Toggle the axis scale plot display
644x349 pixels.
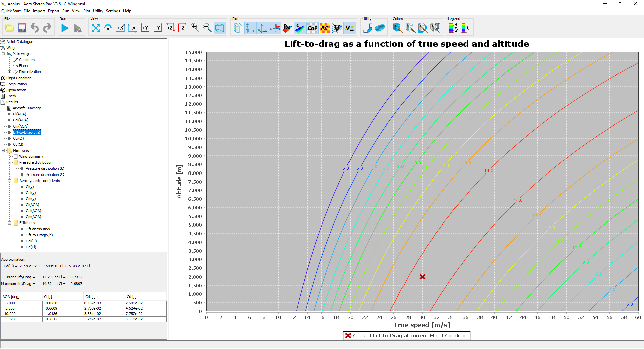[x=250, y=28]
